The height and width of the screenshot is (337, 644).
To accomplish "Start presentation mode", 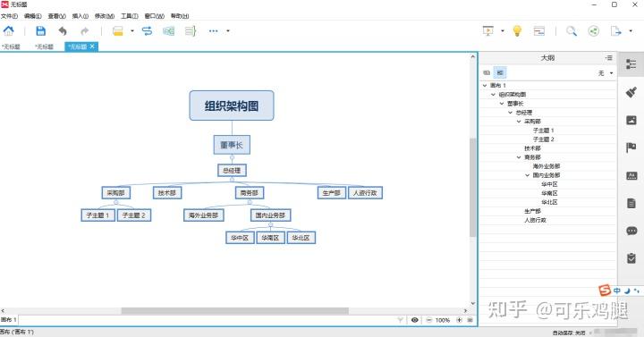I will tap(488, 30).
